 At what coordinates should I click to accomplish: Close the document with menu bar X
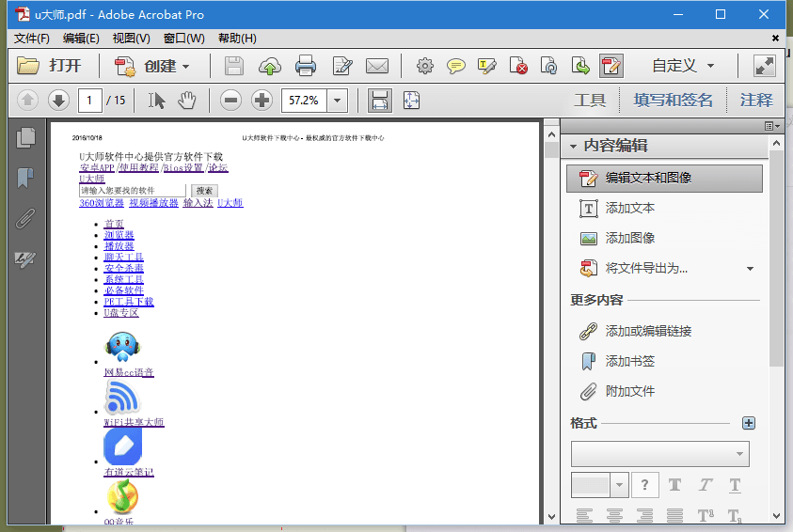point(775,38)
